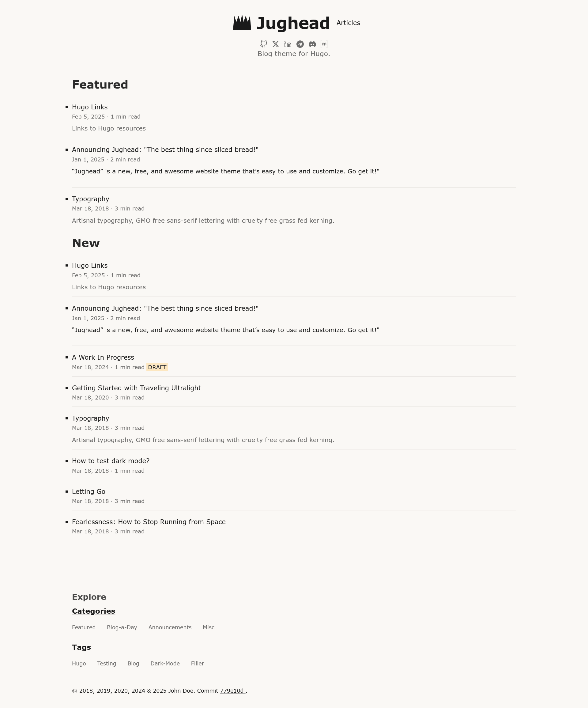Open the Telegram social icon

tap(300, 44)
